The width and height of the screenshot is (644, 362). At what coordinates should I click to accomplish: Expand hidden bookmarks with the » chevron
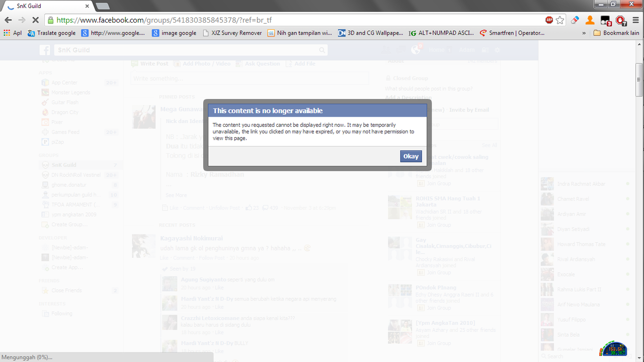pos(584,33)
